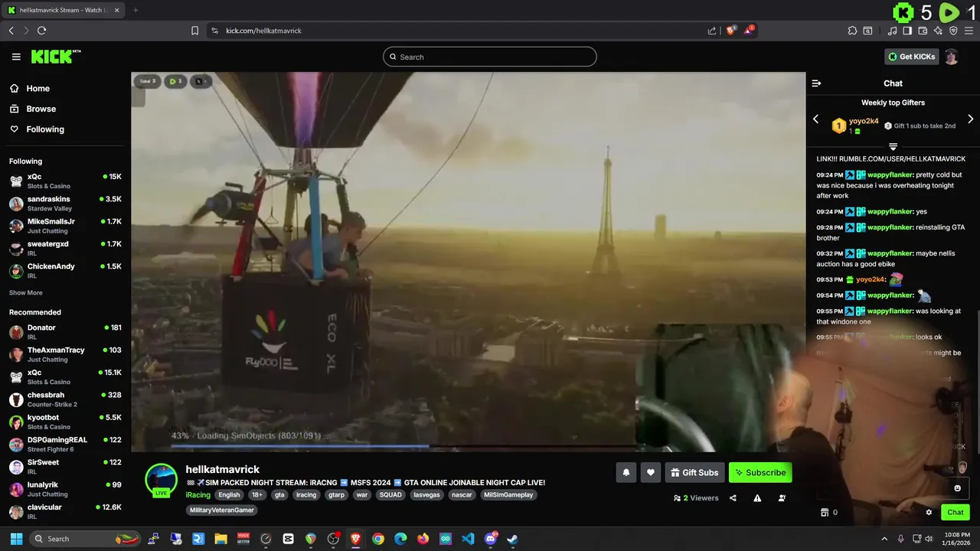This screenshot has height=551, width=980.
Task: Open xQc's channel in Following list
Action: pos(65,181)
